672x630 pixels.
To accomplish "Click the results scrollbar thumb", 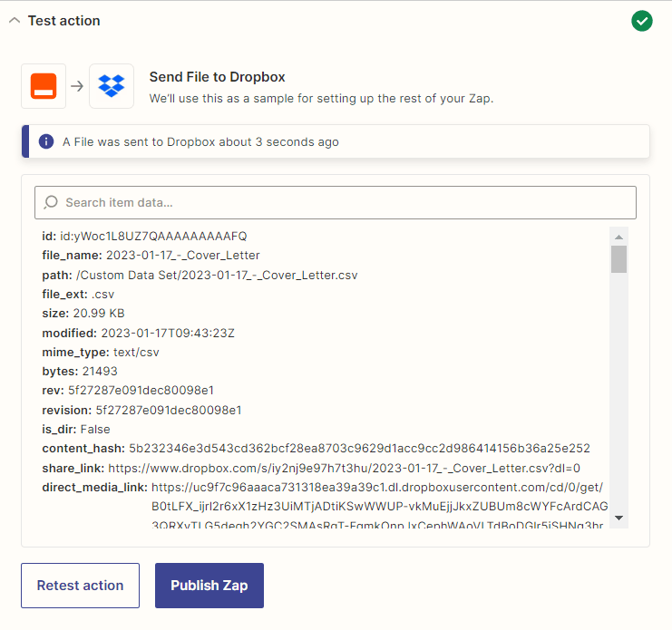I will (618, 258).
